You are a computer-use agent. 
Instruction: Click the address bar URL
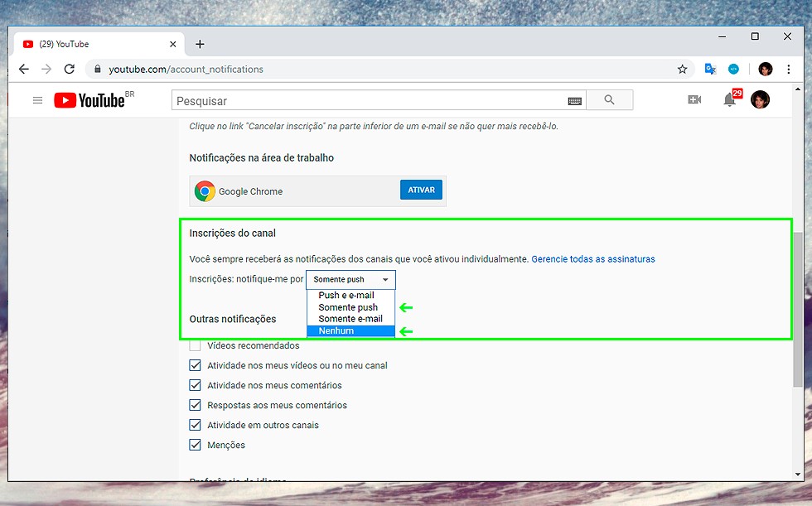click(x=186, y=70)
